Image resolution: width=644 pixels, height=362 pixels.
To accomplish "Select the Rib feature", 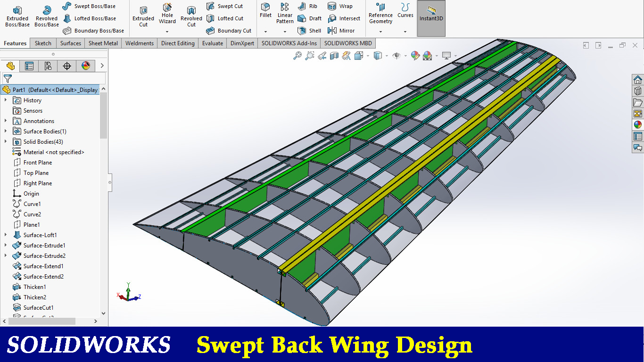I will point(307,6).
